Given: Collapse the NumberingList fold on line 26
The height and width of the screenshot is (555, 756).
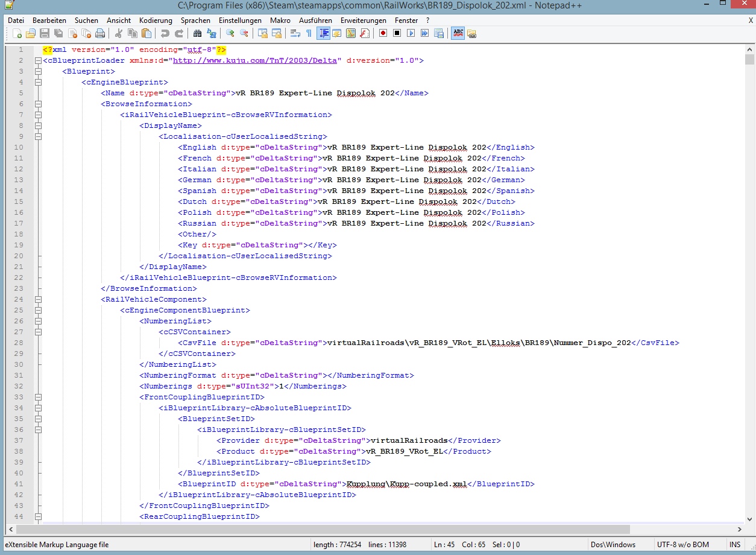Looking at the screenshot, I should (38, 321).
